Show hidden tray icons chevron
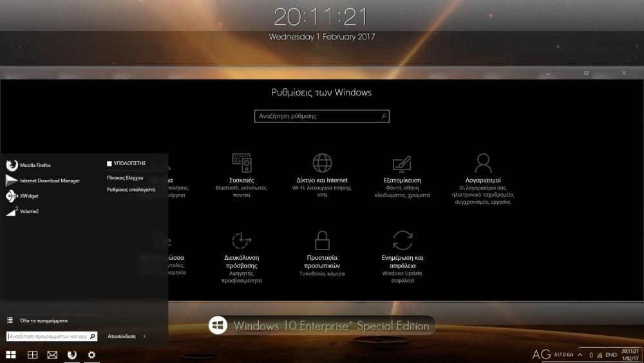644x363 pixels. pyautogui.click(x=580, y=355)
